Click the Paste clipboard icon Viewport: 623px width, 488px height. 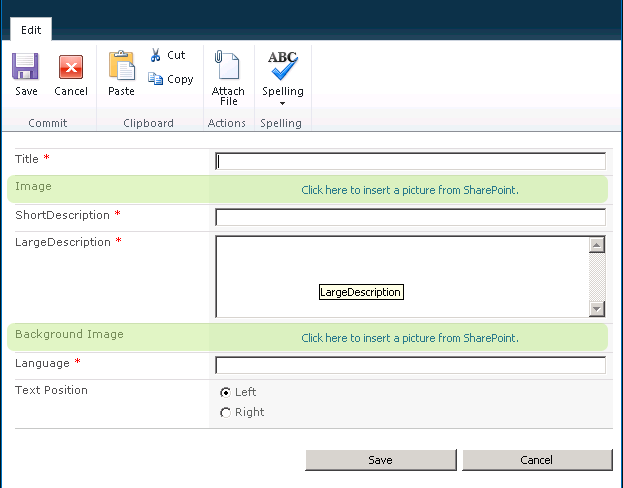[x=121, y=67]
